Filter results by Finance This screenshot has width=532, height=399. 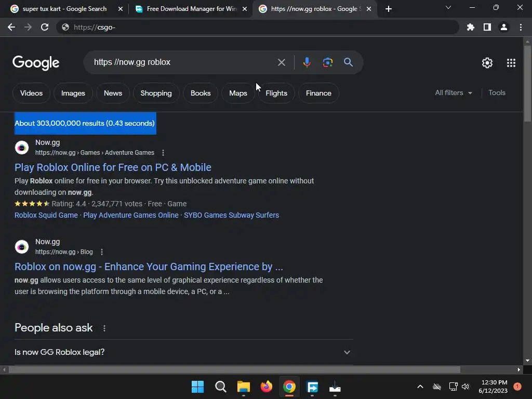[318, 93]
